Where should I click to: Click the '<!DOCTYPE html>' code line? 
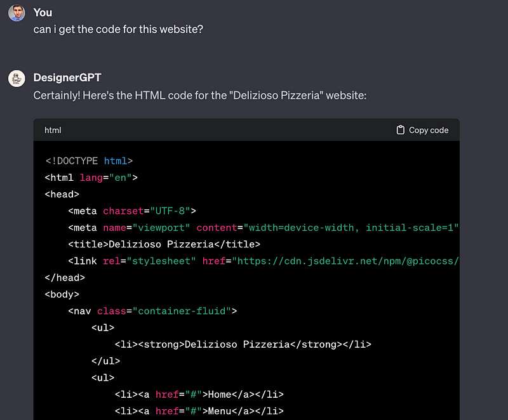coord(89,161)
